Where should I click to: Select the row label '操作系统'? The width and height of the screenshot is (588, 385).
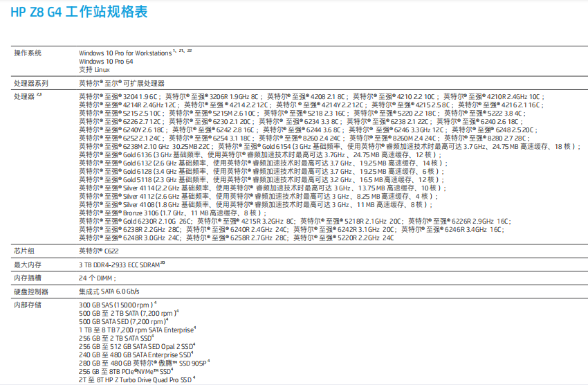pos(28,53)
